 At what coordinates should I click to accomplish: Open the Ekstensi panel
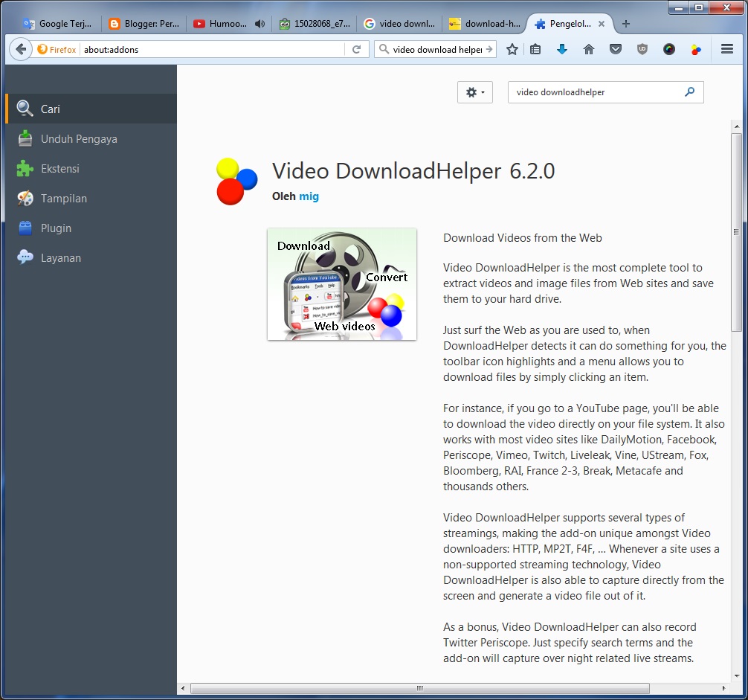tap(59, 168)
